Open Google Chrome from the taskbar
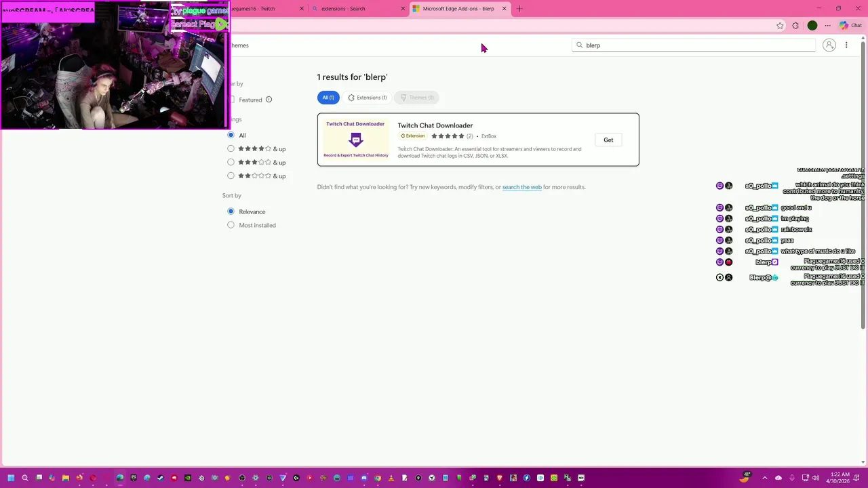 pos(378,478)
